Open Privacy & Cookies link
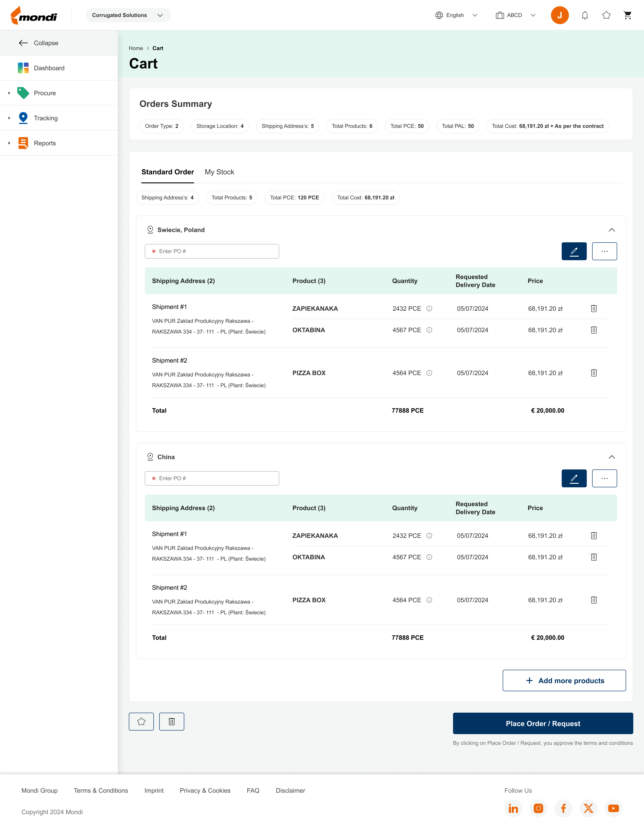 click(x=205, y=790)
